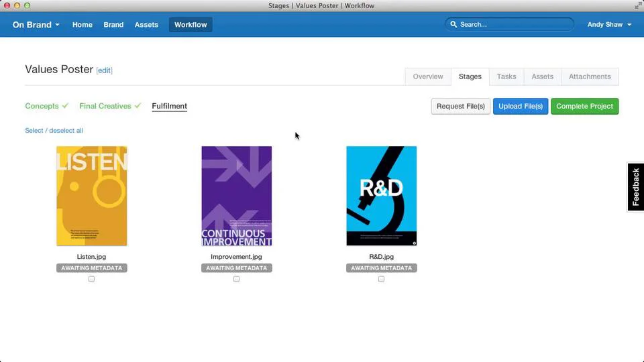Image resolution: width=644 pixels, height=362 pixels.
Task: Click the edit link beside Values Poster
Action: click(x=105, y=70)
